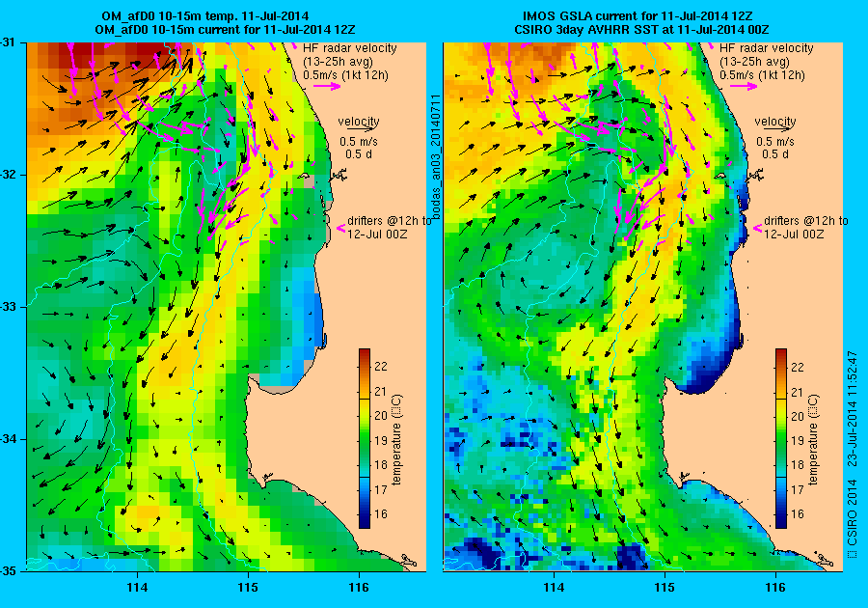The image size is (868, 608).
Task: Click magenta drifter marker beside left map legend
Action: [x=341, y=228]
